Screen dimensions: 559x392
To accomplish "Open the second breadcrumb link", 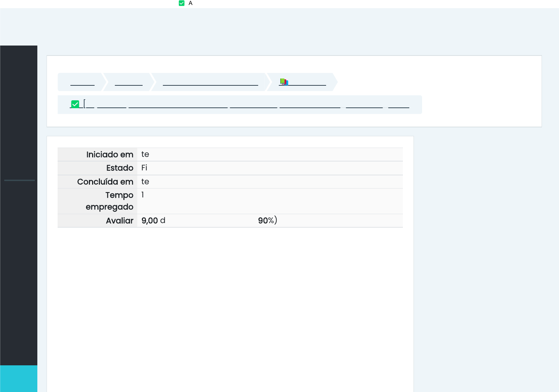I will (129, 83).
